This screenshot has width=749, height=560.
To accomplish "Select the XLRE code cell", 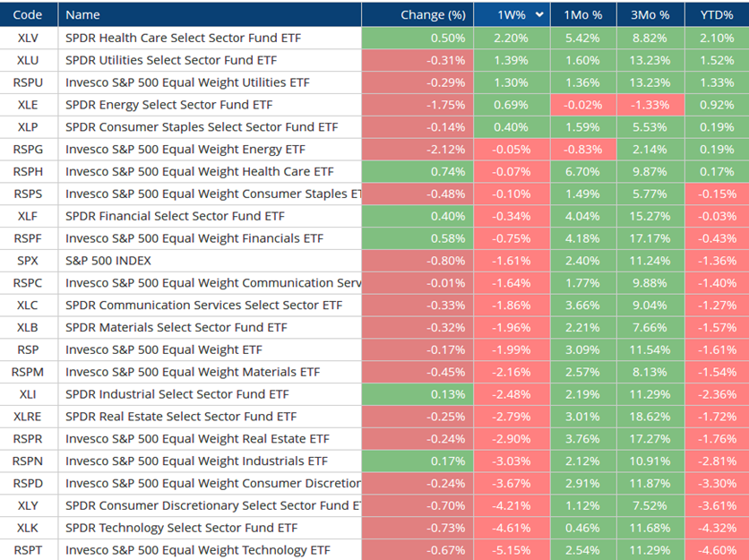I will 28,417.
